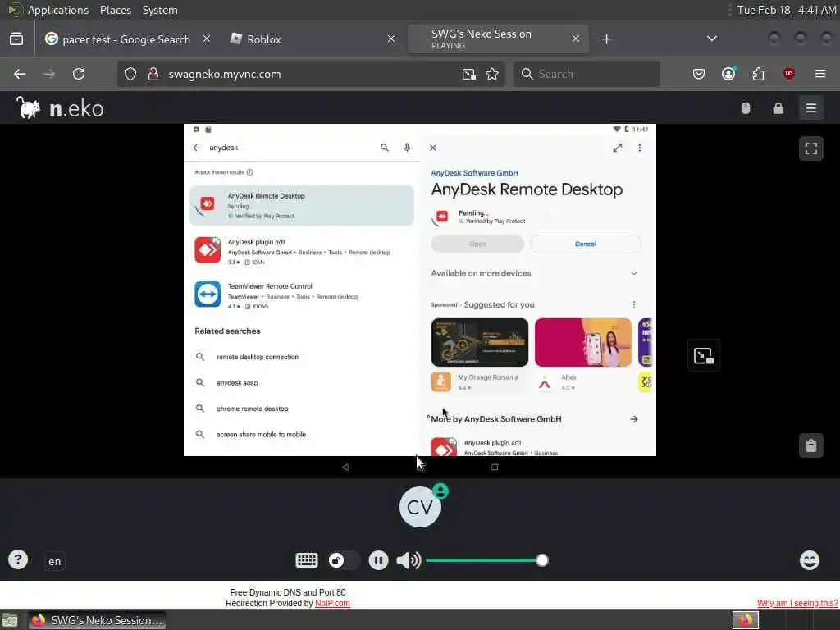
Task: Open TeamViewer Remote Control search result
Action: click(x=302, y=295)
